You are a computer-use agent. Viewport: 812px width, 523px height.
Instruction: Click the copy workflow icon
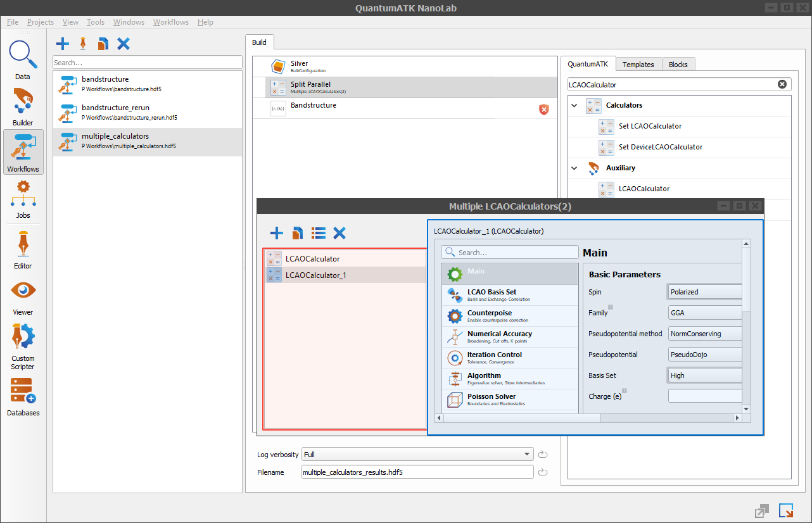click(x=103, y=44)
